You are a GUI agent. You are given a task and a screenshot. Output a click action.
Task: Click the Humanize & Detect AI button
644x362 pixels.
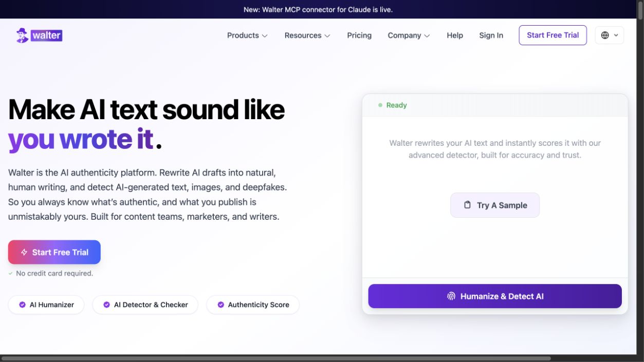(x=495, y=296)
